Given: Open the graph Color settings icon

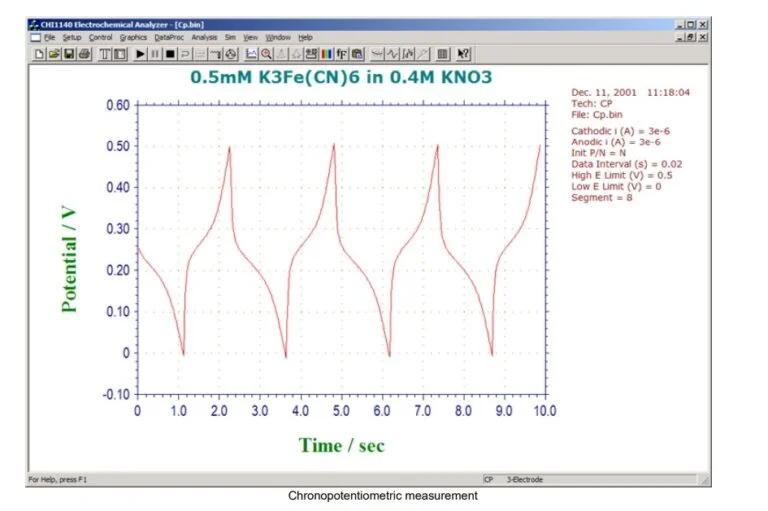Looking at the screenshot, I should click(x=326, y=52).
